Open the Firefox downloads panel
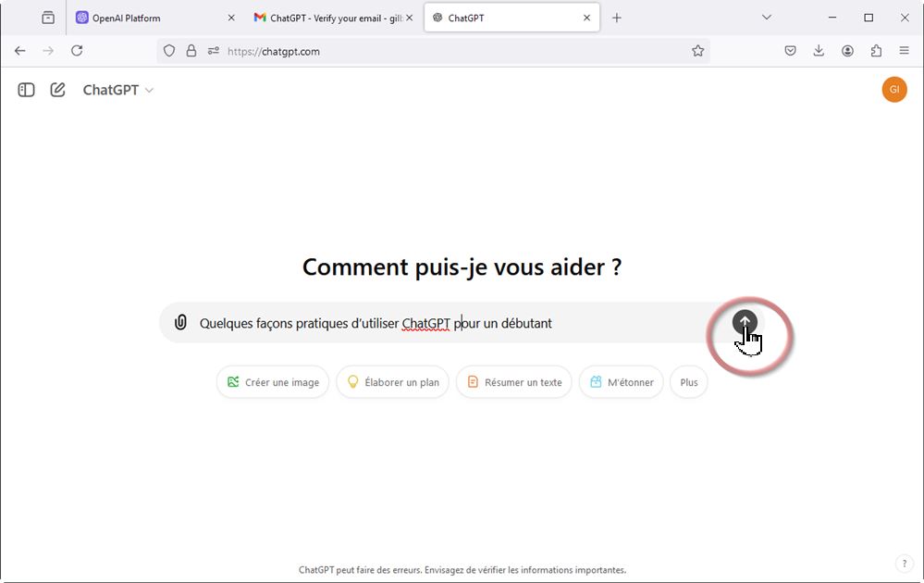The height and width of the screenshot is (583, 924). tap(819, 51)
